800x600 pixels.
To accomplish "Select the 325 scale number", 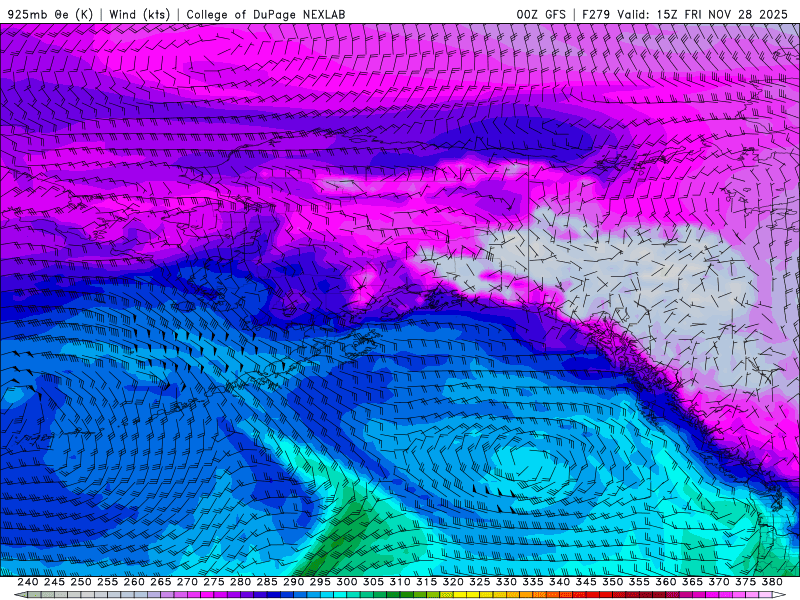I will point(479,582).
